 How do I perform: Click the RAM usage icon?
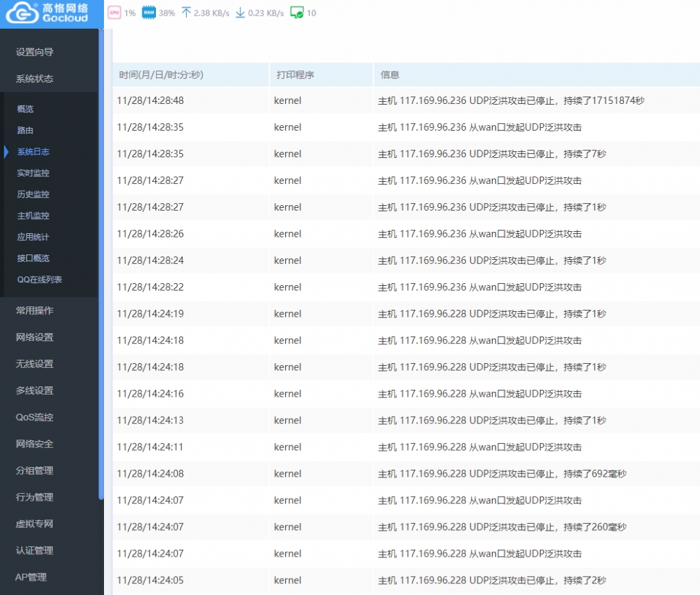click(x=148, y=12)
